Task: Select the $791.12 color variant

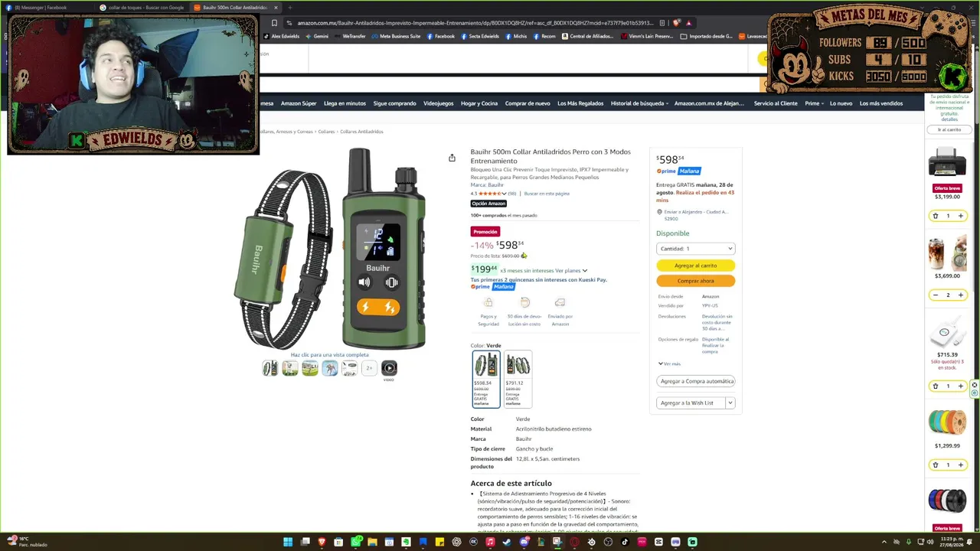Action: pyautogui.click(x=518, y=379)
